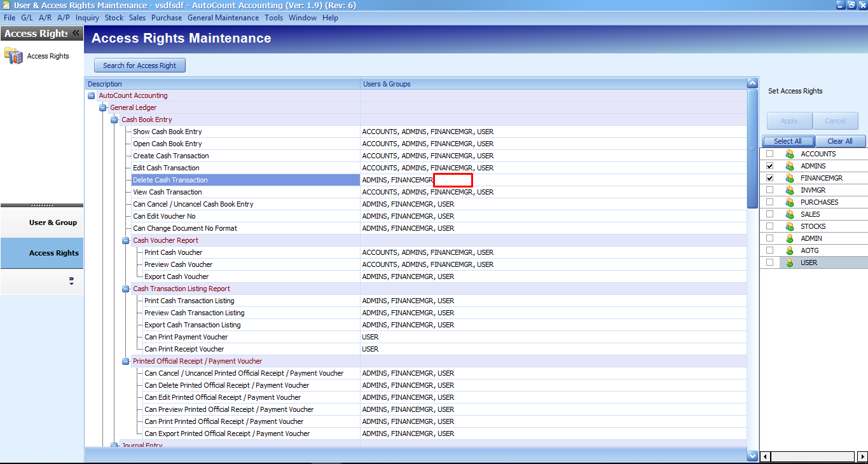868x464 pixels.
Task: Click the AOTG user icon
Action: 790,250
